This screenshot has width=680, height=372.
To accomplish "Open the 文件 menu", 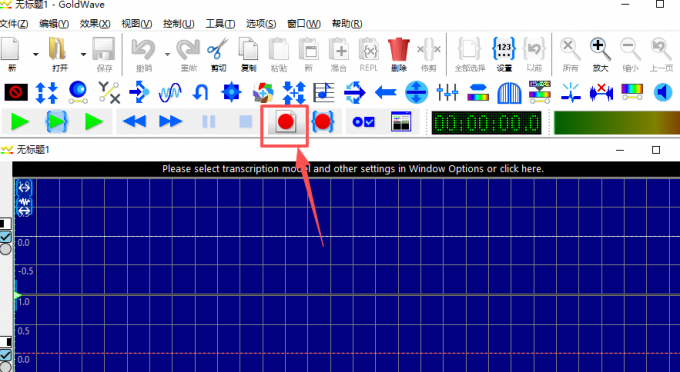I will [x=14, y=24].
